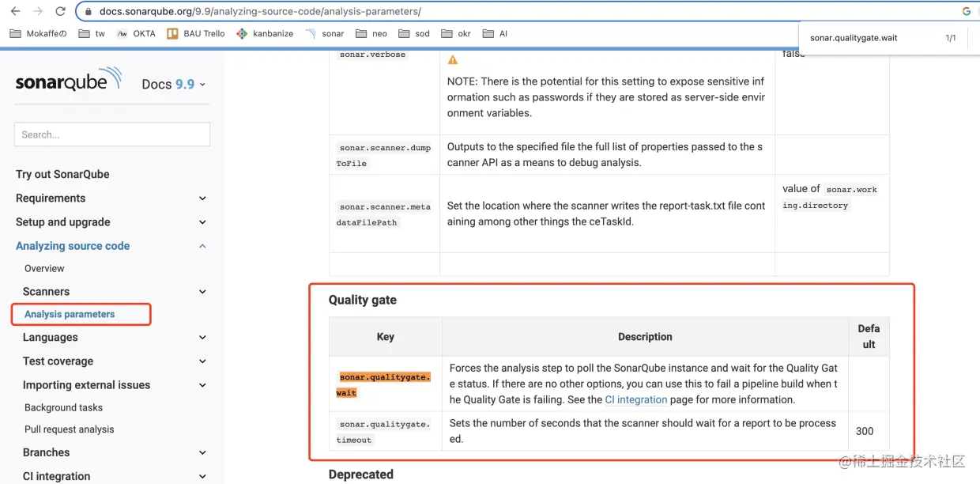This screenshot has width=980, height=484.
Task: Select the sonar.scanner.metadataFilePath key
Action: point(385,214)
